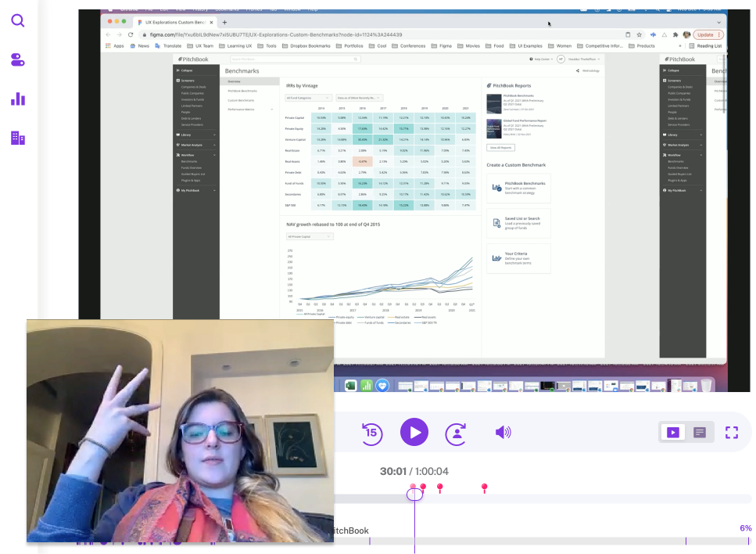The height and width of the screenshot is (554, 756).
Task: Bookmark the page with the star icon
Action: click(640, 34)
